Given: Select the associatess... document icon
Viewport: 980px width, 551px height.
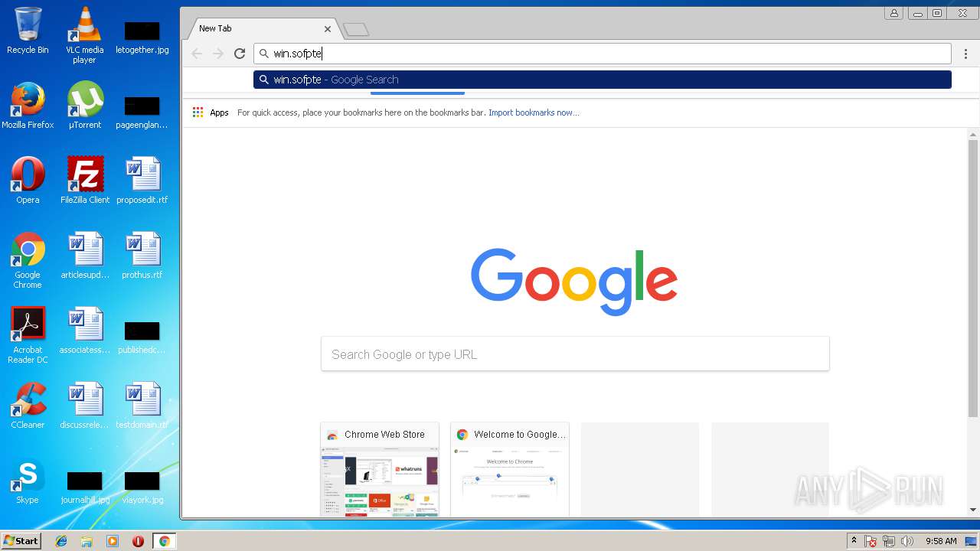Looking at the screenshot, I should tap(84, 331).
